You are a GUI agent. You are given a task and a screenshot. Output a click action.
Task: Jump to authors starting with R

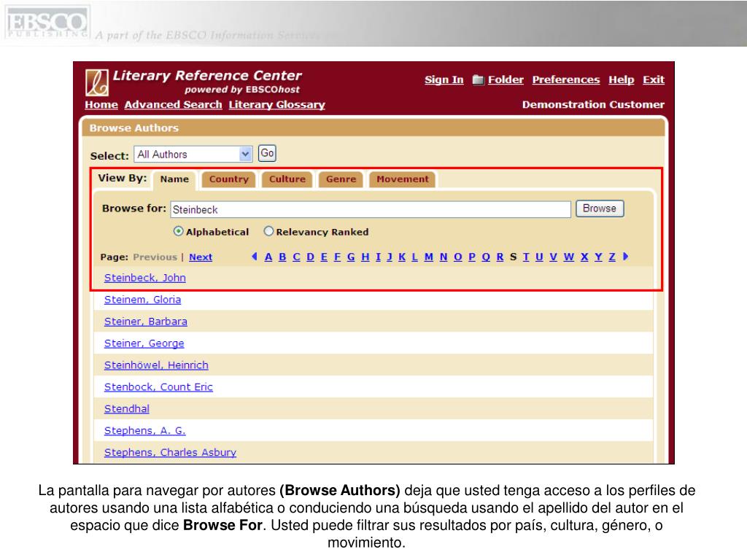coord(500,257)
